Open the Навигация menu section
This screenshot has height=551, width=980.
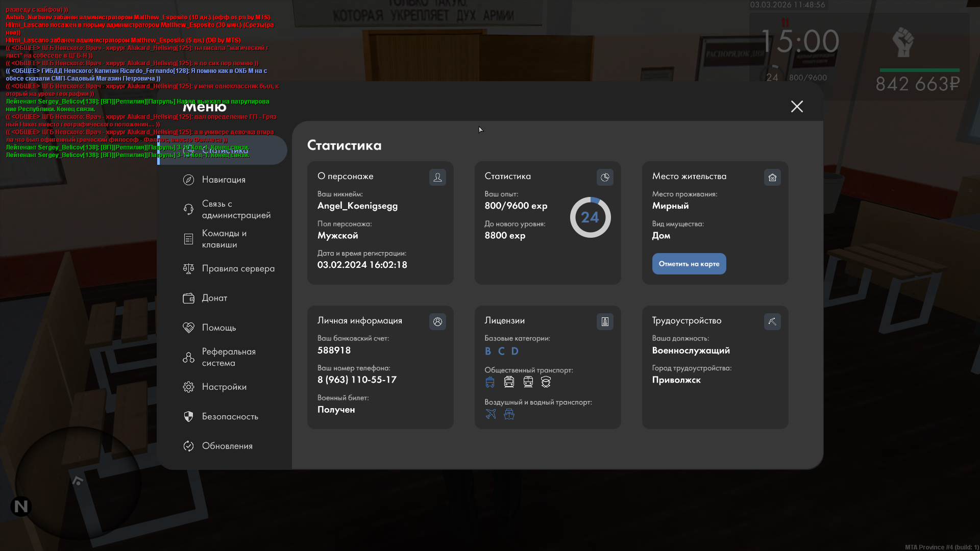pos(223,180)
